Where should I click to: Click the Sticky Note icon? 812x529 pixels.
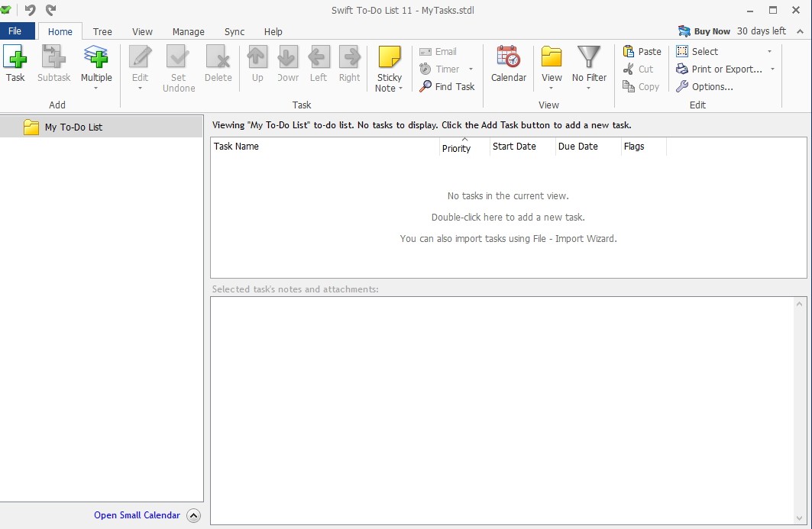(x=390, y=56)
